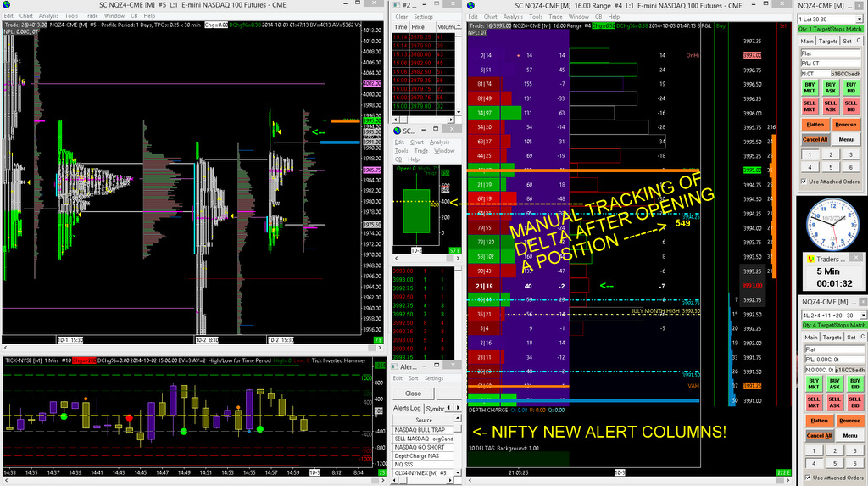Select quantity preset 1 in upper trade window
This screenshot has height=486, width=868.
[x=810, y=154]
